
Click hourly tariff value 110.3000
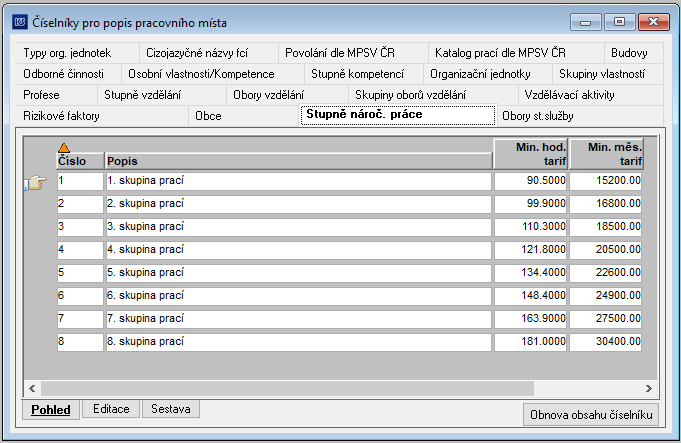[530, 227]
